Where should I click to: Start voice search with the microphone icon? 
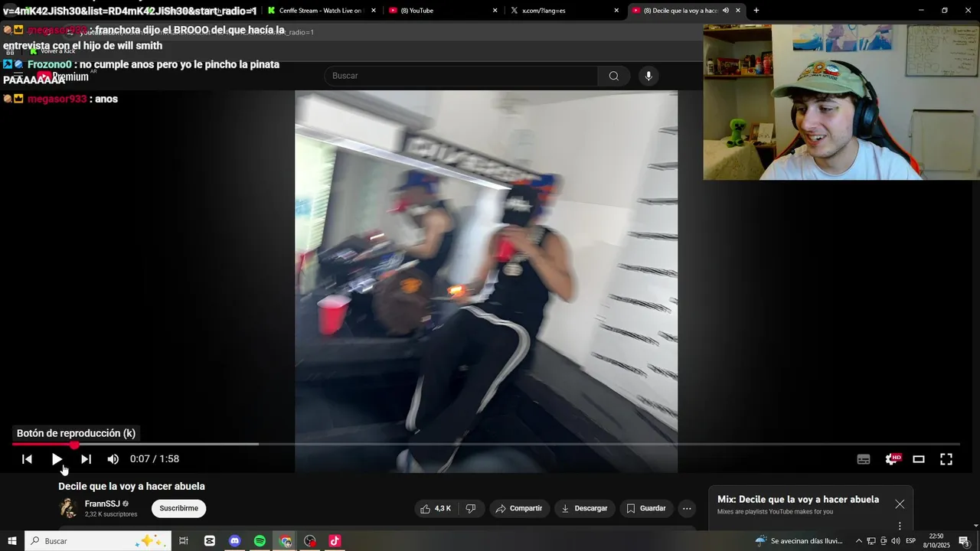point(648,76)
